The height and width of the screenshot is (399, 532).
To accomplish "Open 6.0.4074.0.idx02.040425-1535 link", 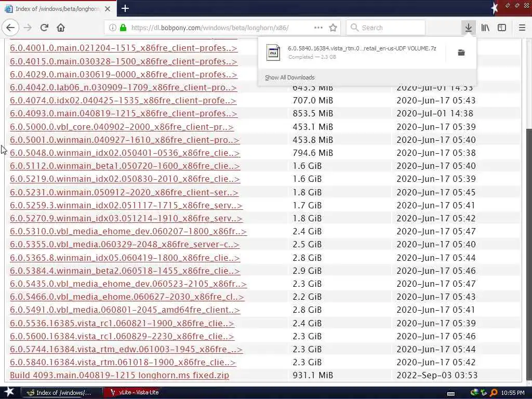I will (x=123, y=100).
